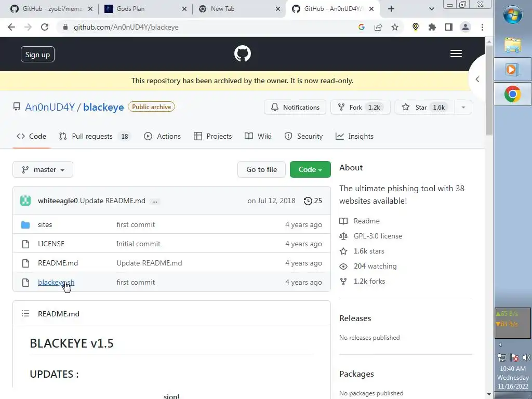Open the README.md file in the list
532x399 pixels.
click(58, 263)
